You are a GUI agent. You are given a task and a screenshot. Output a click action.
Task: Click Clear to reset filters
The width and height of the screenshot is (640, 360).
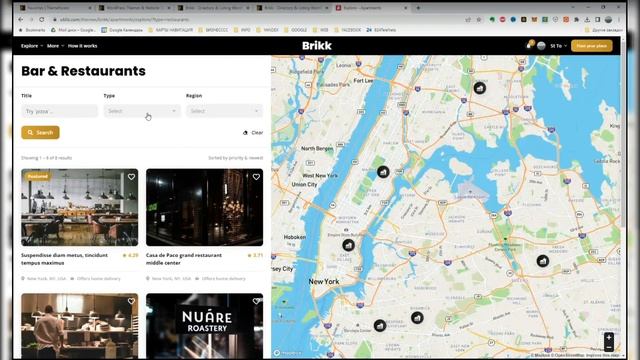coord(253,133)
